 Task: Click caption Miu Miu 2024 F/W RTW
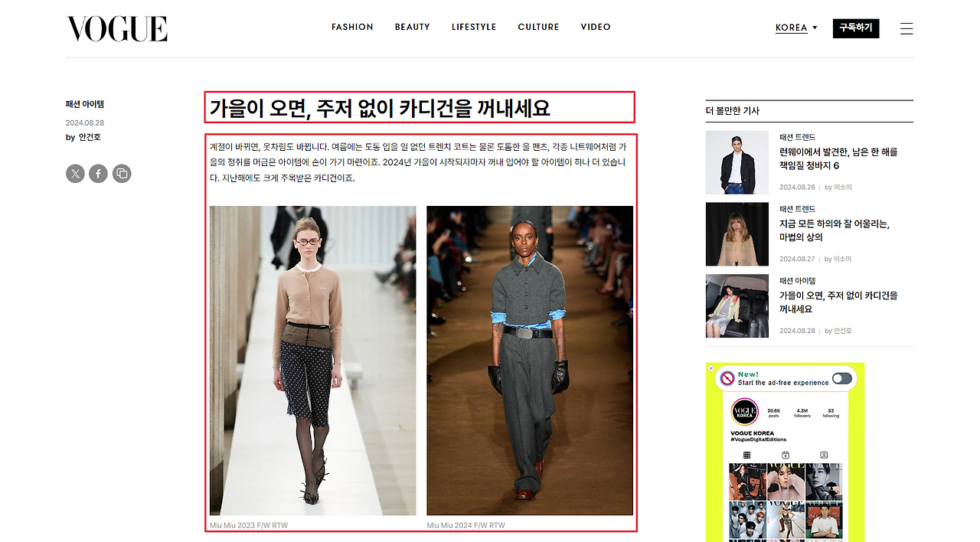[x=466, y=526]
